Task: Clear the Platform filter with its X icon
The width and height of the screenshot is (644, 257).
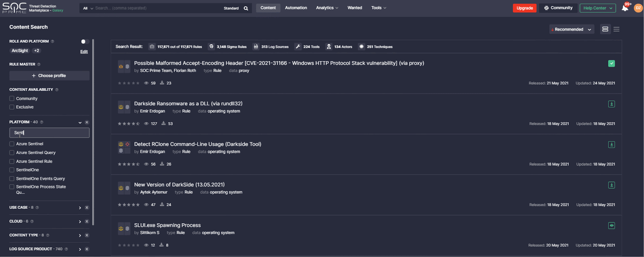Action: coord(87,122)
